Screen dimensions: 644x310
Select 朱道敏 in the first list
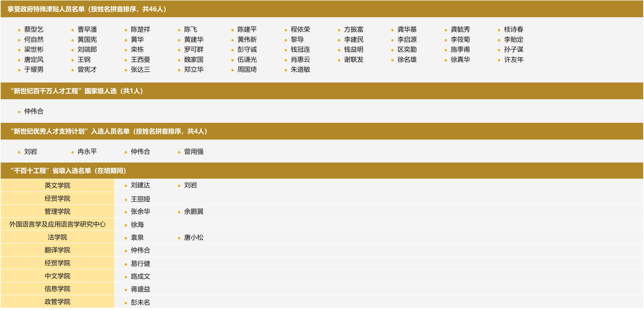tap(300, 69)
